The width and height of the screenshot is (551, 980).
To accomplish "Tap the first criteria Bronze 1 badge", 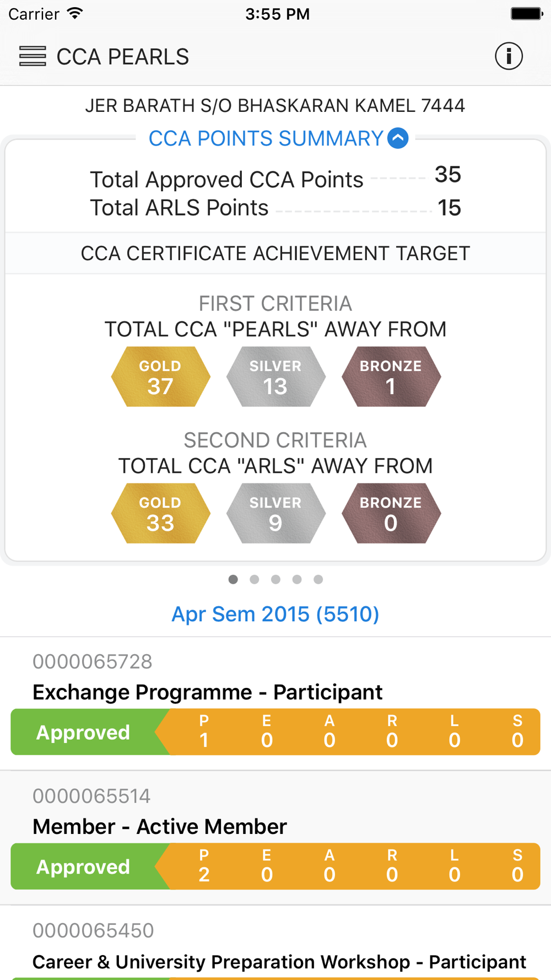I will coord(391,376).
